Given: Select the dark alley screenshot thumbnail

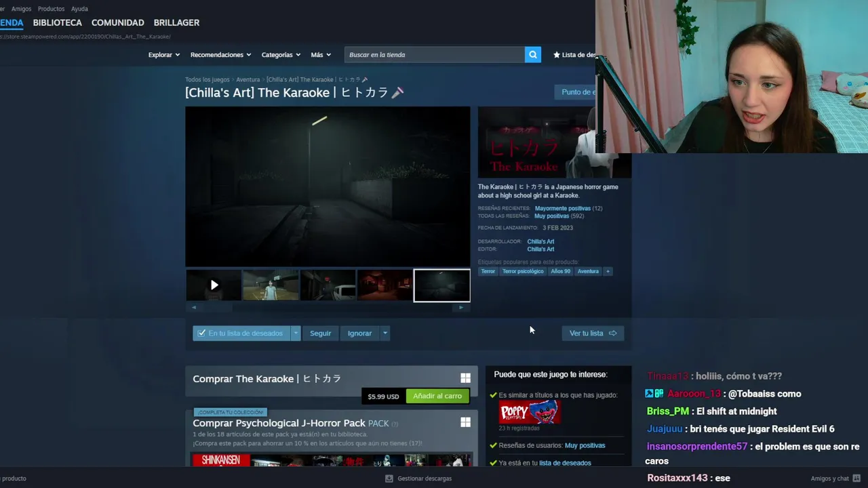Looking at the screenshot, I should coord(442,285).
